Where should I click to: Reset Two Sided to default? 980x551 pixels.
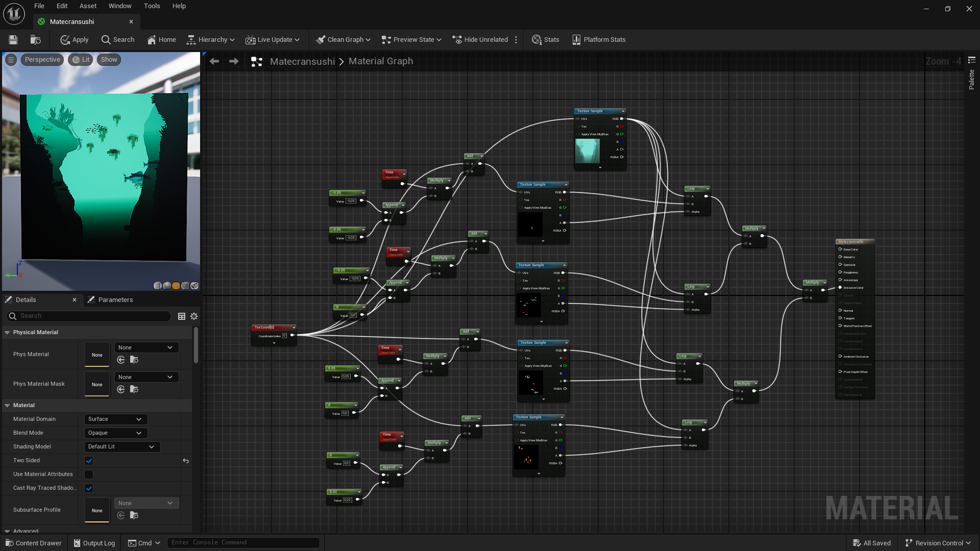(186, 461)
